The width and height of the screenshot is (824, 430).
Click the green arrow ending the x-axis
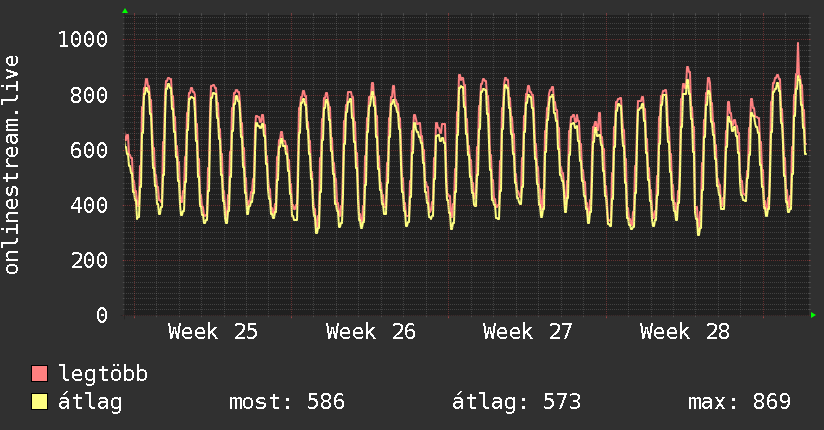click(x=813, y=315)
